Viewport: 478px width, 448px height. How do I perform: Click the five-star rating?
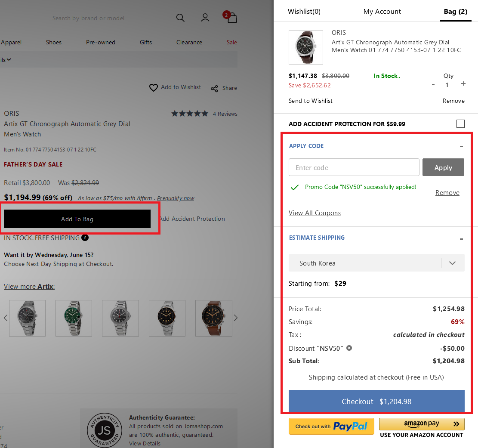(x=190, y=114)
